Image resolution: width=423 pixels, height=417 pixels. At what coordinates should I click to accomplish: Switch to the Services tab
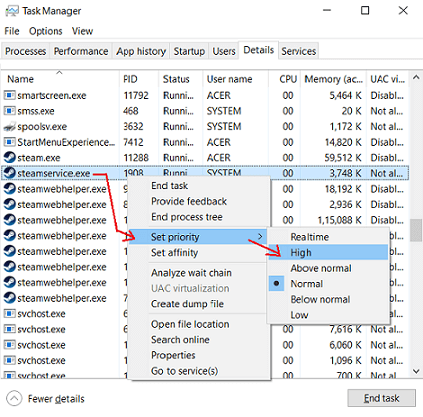pos(299,51)
